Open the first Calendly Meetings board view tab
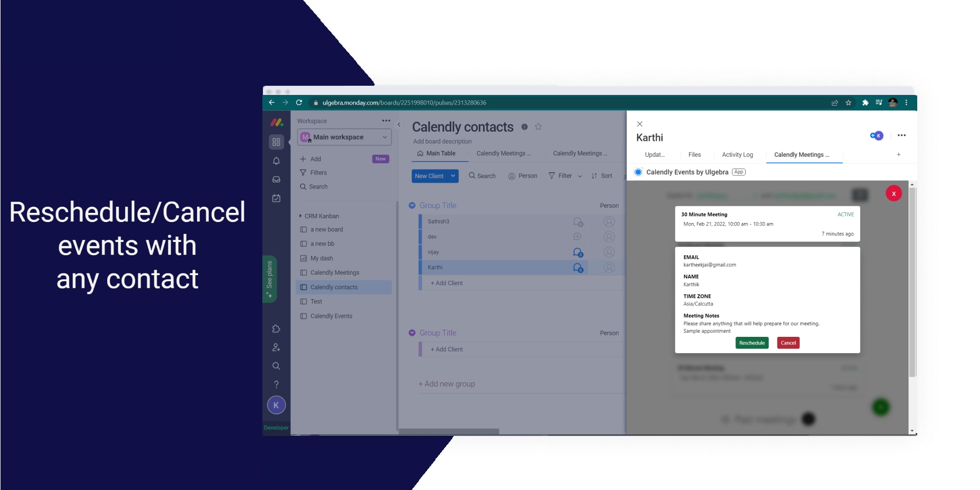 503,153
